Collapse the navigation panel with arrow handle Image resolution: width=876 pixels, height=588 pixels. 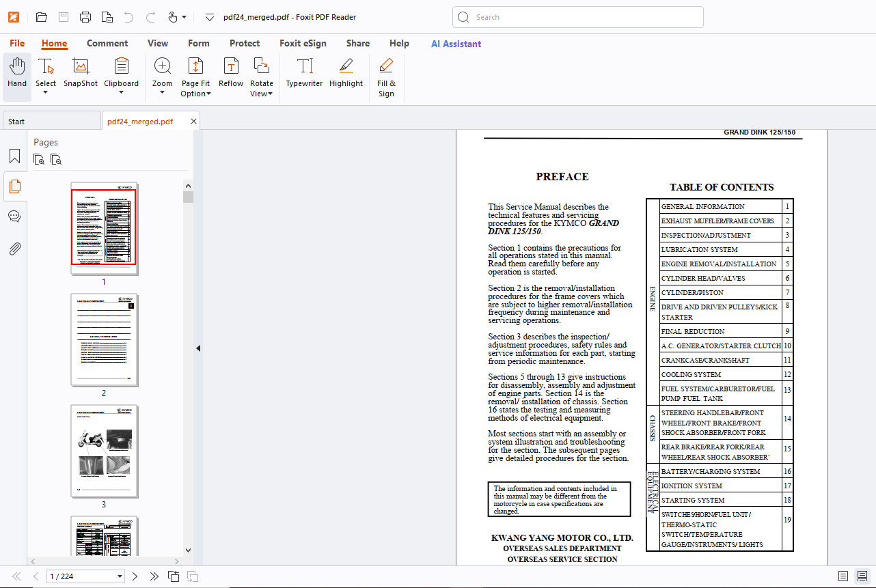tap(198, 348)
